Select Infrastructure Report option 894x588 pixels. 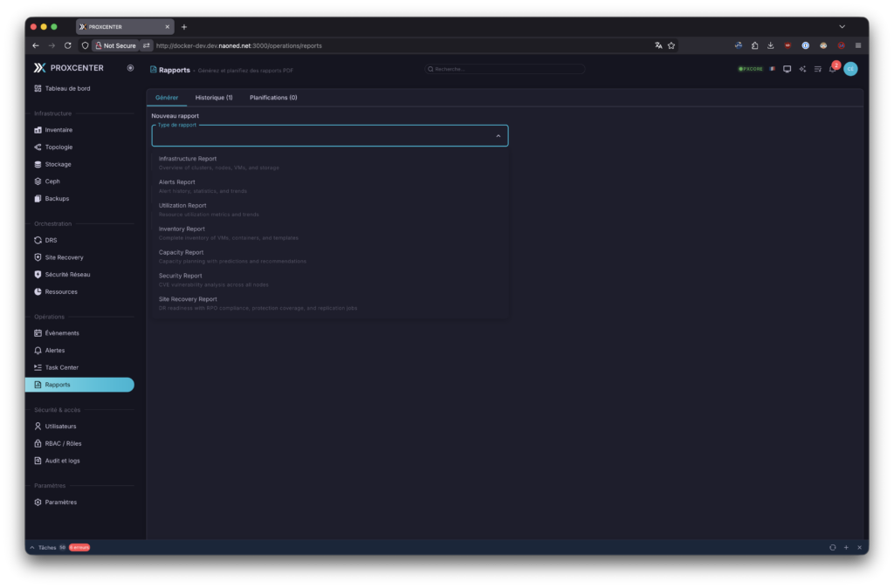[188, 159]
